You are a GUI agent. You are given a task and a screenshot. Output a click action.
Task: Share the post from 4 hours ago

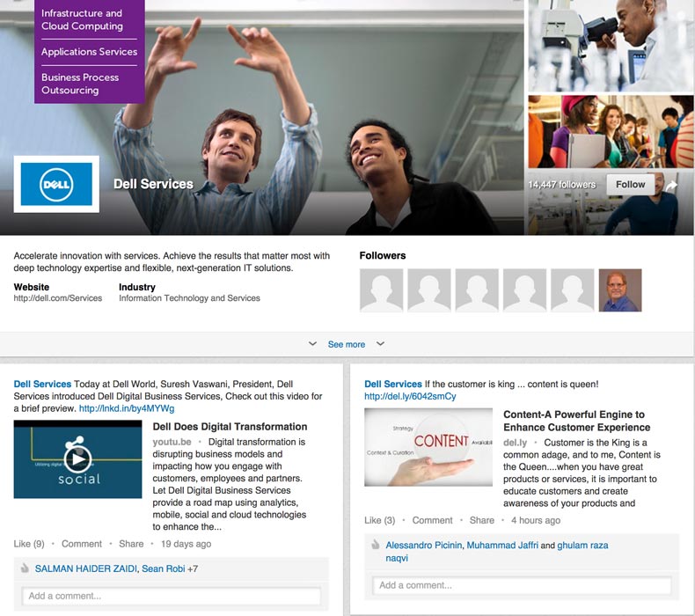point(482,520)
